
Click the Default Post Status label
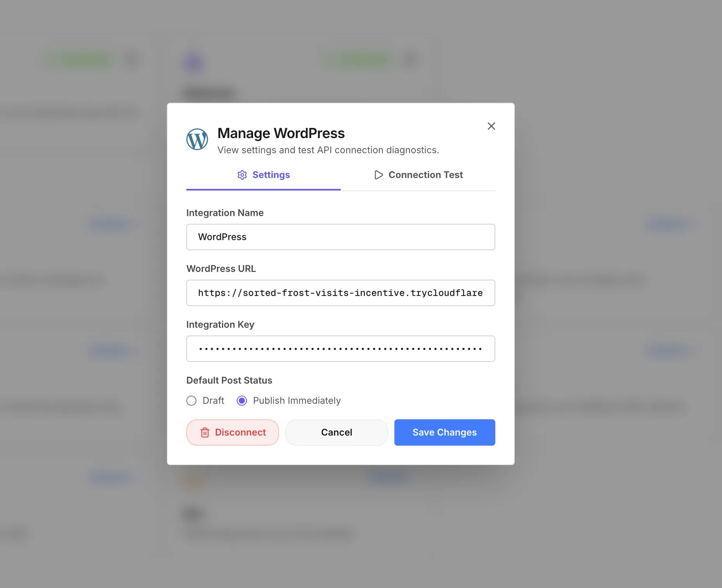click(229, 380)
